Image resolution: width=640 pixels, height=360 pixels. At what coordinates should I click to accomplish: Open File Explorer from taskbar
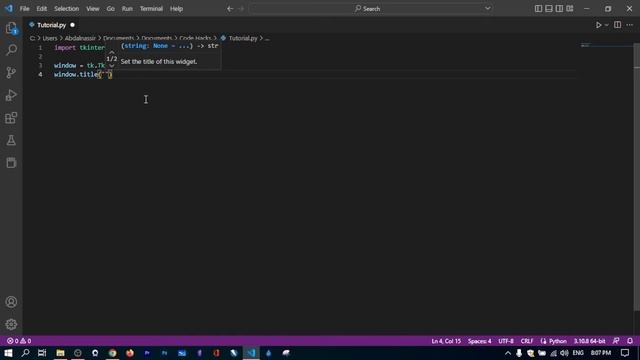[60, 353]
